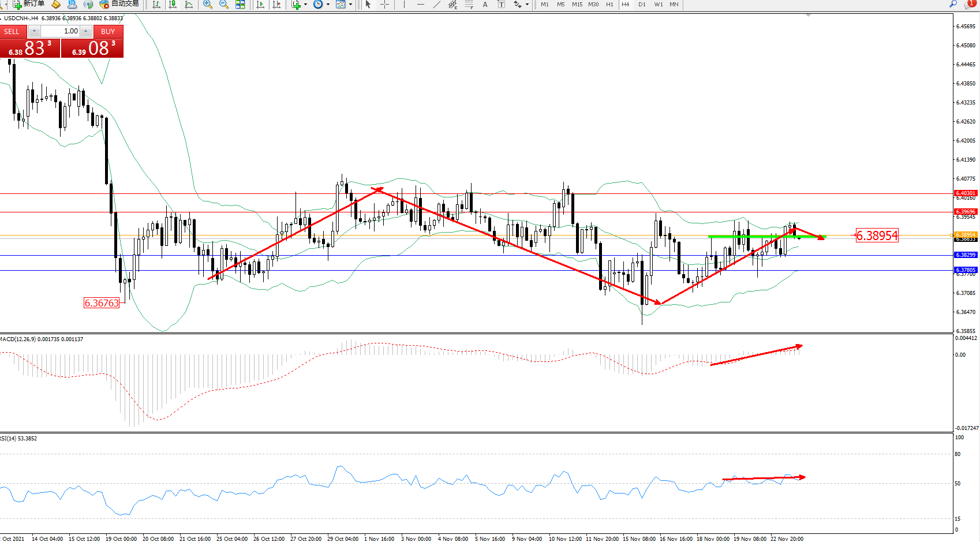
Task: Click the New Order (新订单) button
Action: [29, 4]
